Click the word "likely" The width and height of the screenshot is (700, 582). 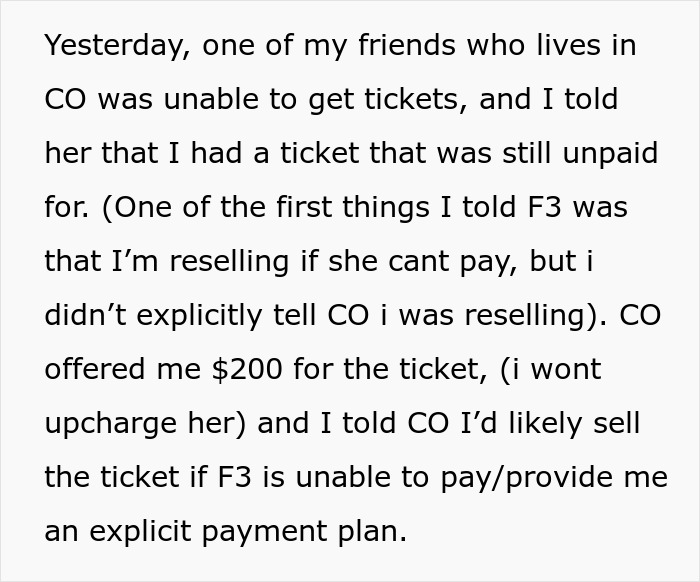[x=539, y=424]
